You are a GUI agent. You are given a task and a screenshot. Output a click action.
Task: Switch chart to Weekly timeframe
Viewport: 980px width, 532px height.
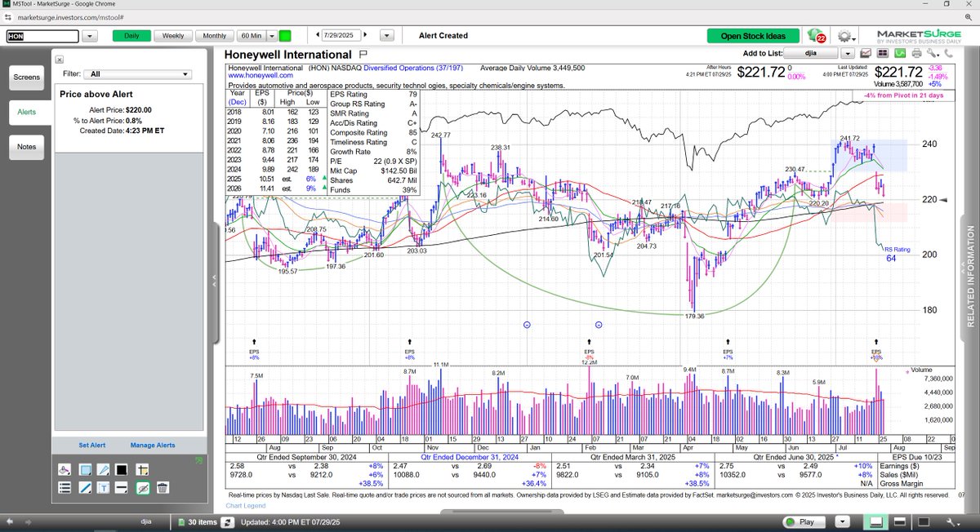[173, 36]
